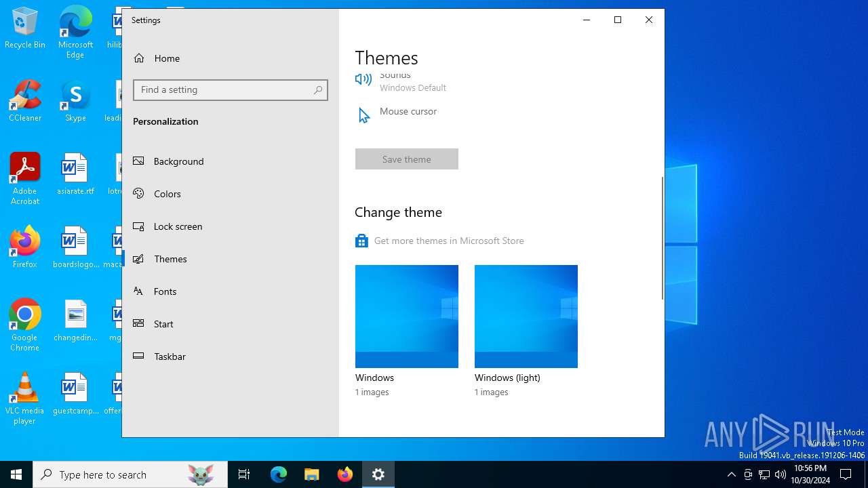
Task: Click the search magnifier in Find a setting
Action: click(318, 89)
